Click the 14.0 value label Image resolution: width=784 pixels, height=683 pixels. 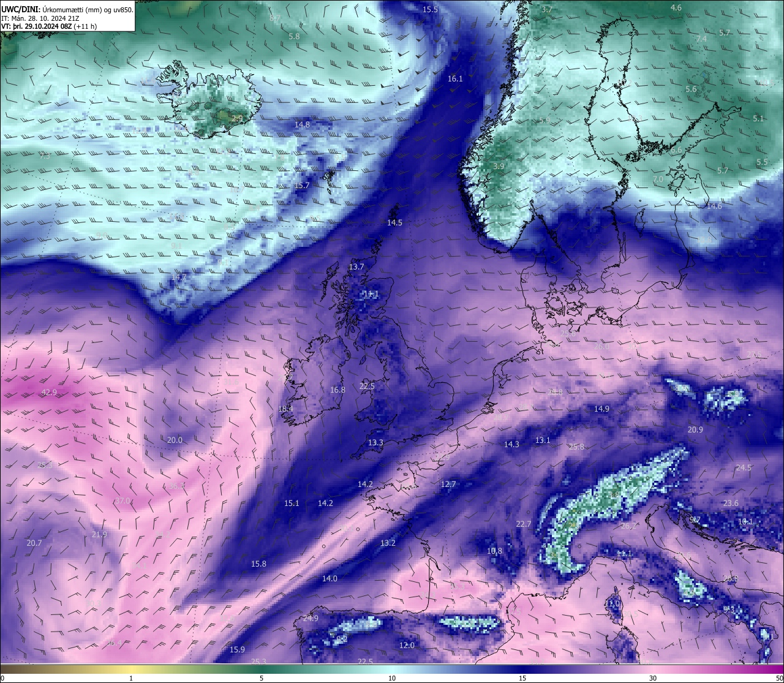click(x=330, y=579)
